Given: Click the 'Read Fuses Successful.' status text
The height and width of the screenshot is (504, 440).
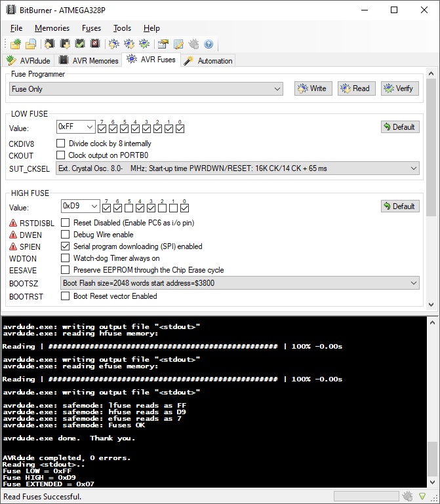Looking at the screenshot, I should pos(42,496).
